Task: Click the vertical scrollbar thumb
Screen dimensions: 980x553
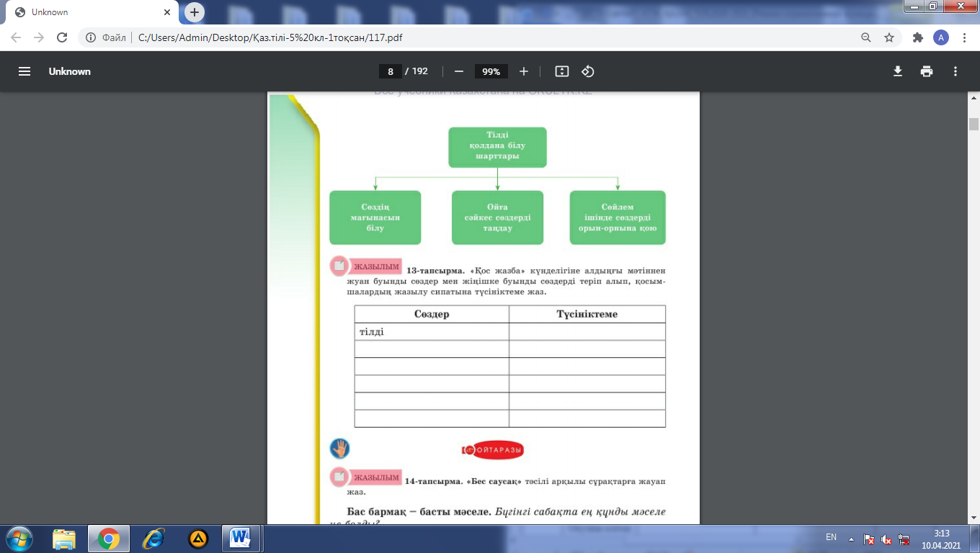Action: 974,124
